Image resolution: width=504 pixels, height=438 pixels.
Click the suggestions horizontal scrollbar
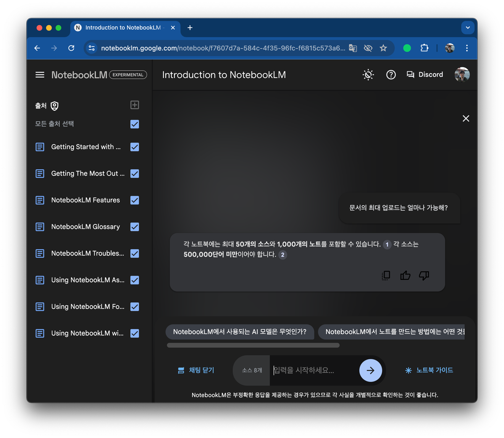[x=253, y=346]
